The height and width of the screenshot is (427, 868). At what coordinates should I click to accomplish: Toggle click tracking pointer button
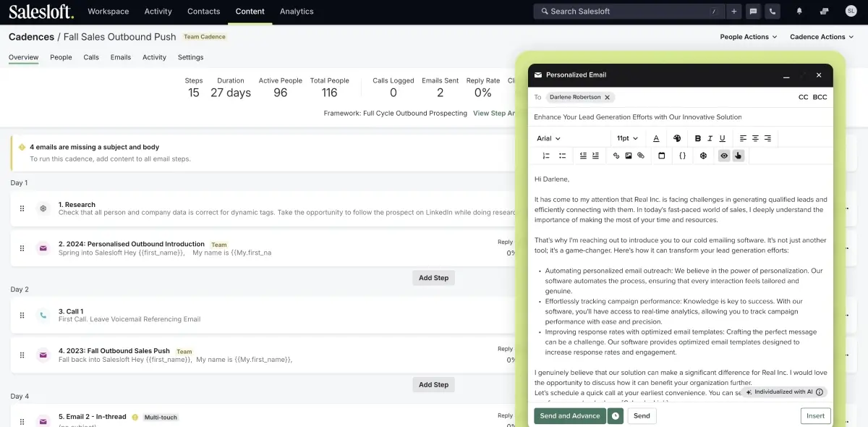pyautogui.click(x=738, y=156)
